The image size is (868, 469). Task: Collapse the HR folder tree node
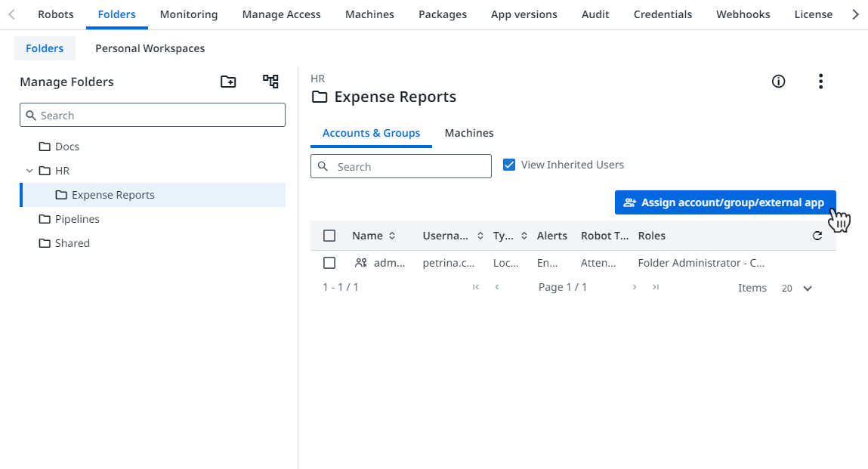coord(29,171)
